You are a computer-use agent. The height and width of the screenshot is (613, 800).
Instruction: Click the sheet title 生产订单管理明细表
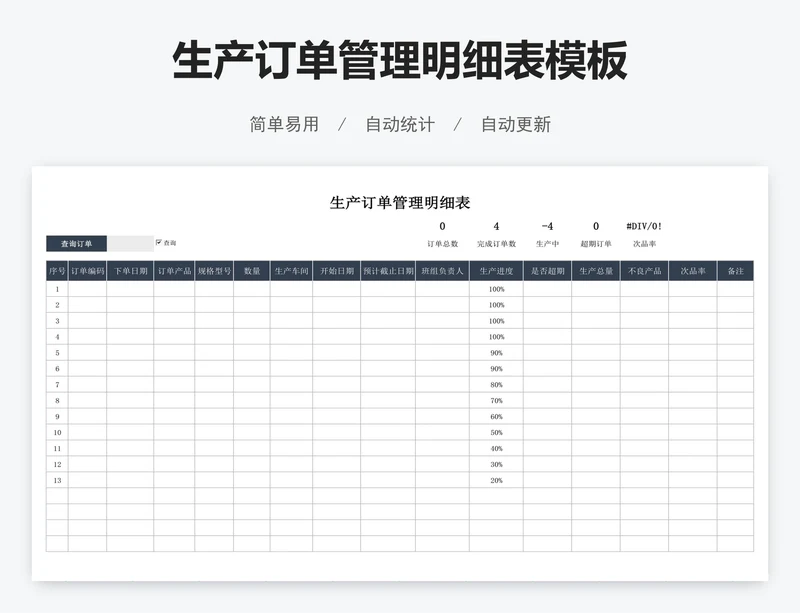[x=400, y=203]
